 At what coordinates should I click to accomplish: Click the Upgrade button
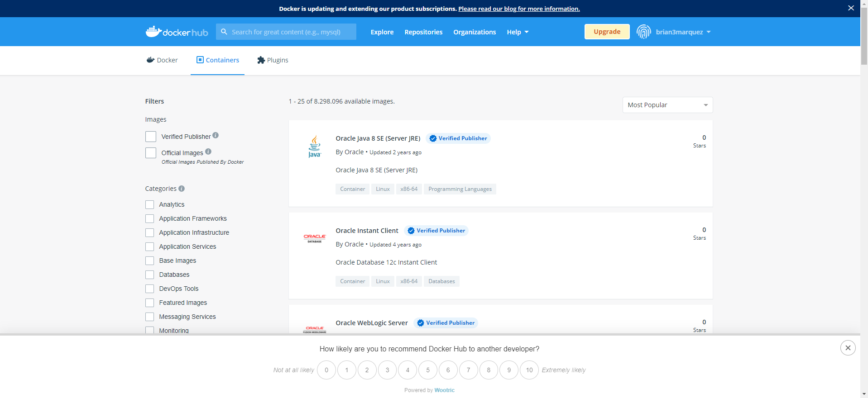607,32
